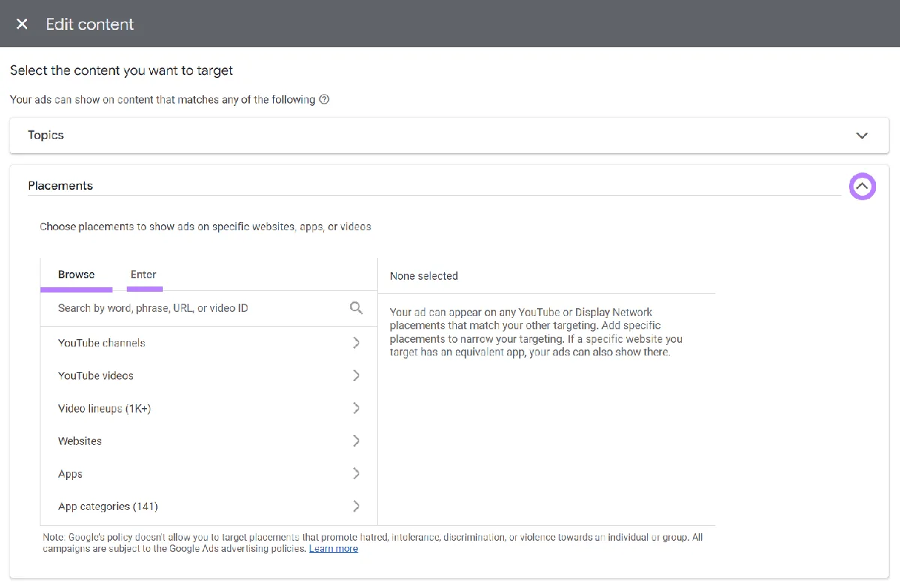
Task: Open Websites arrow
Action: point(356,441)
